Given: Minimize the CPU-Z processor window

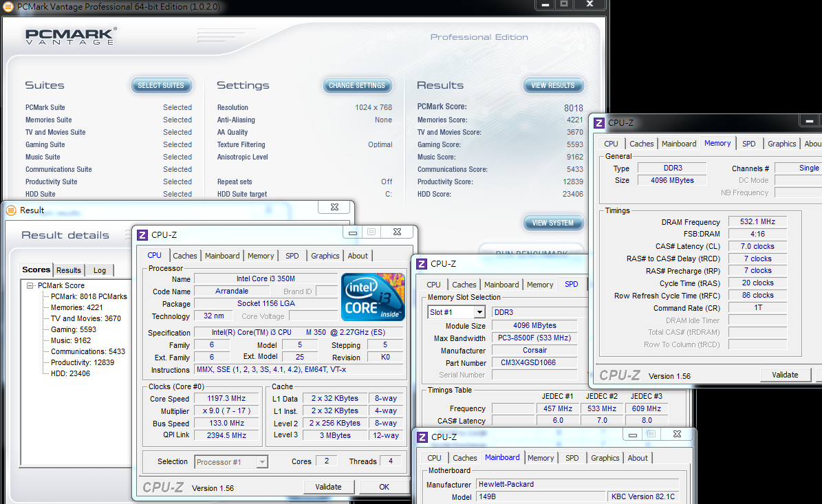Looking at the screenshot, I should [x=353, y=232].
